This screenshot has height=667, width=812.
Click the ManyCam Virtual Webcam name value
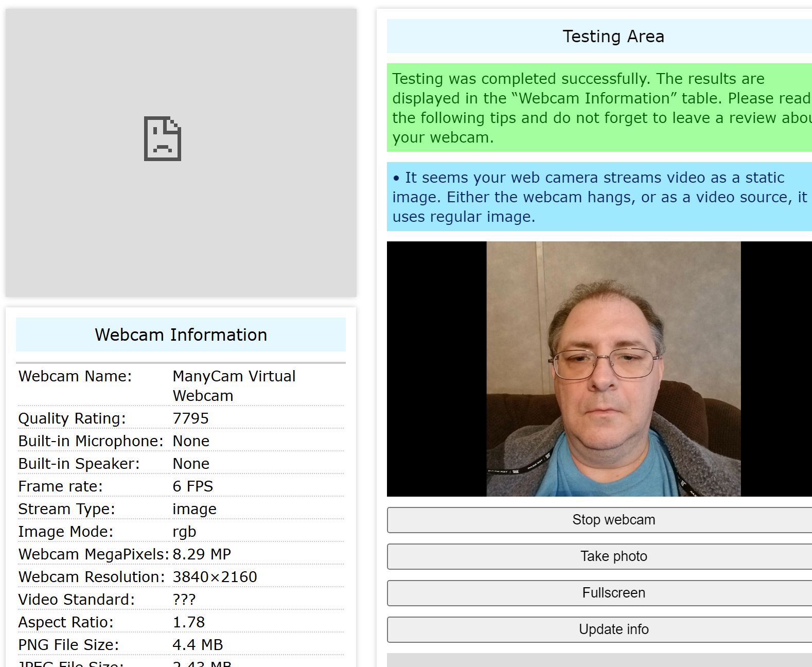click(234, 385)
